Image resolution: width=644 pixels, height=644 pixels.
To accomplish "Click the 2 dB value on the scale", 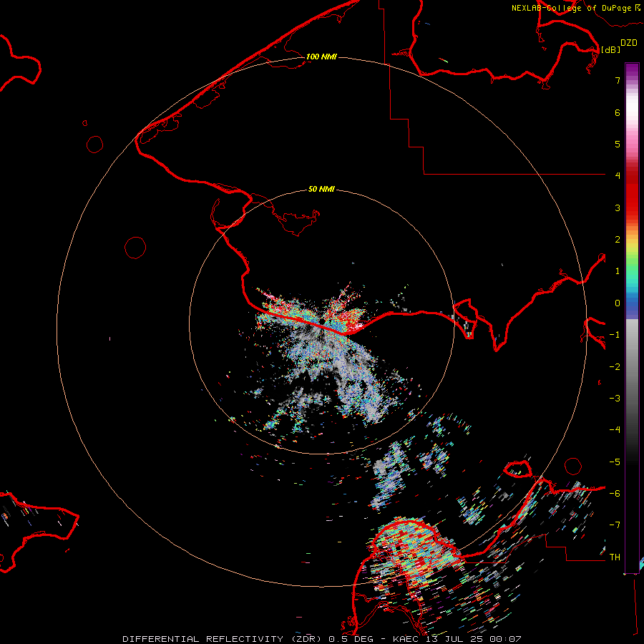I will (618, 240).
